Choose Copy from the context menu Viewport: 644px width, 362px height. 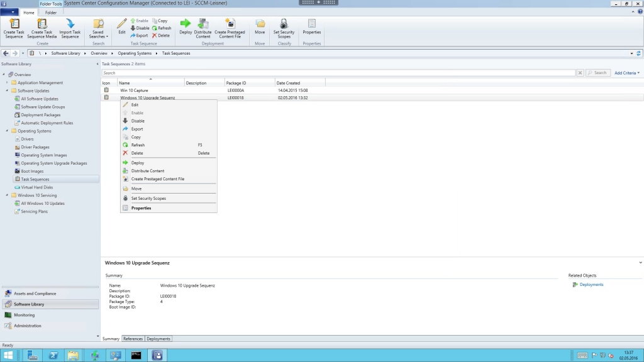coord(169,137)
